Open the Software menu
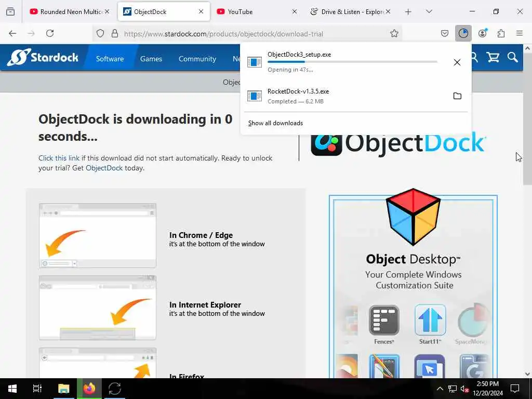This screenshot has height=399, width=532. tap(110, 59)
